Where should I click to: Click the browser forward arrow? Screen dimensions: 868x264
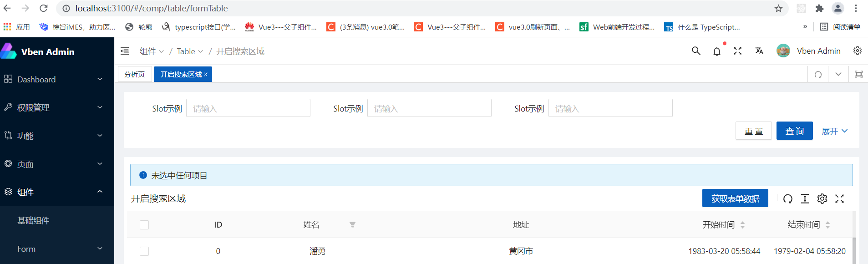[x=25, y=8]
